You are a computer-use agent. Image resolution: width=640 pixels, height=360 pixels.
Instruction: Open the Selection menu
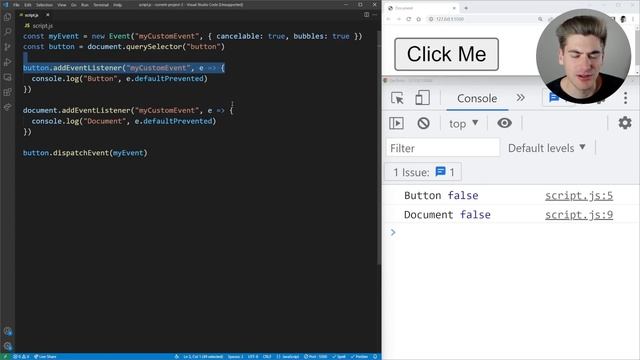click(44, 5)
